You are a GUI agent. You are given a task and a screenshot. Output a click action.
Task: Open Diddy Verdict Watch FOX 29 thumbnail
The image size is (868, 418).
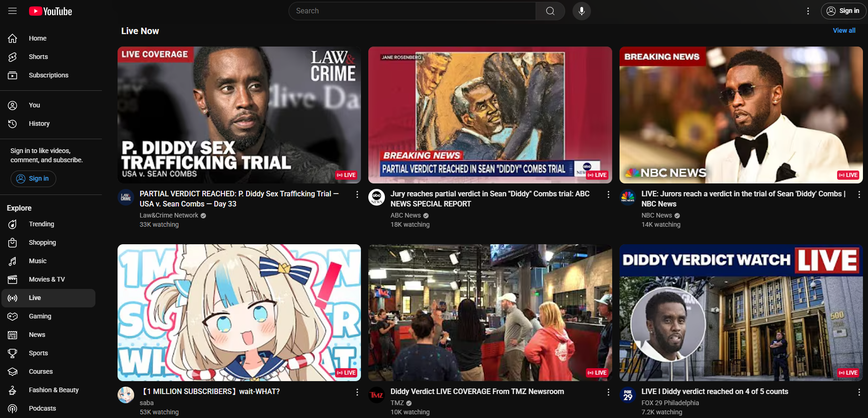[741, 312]
